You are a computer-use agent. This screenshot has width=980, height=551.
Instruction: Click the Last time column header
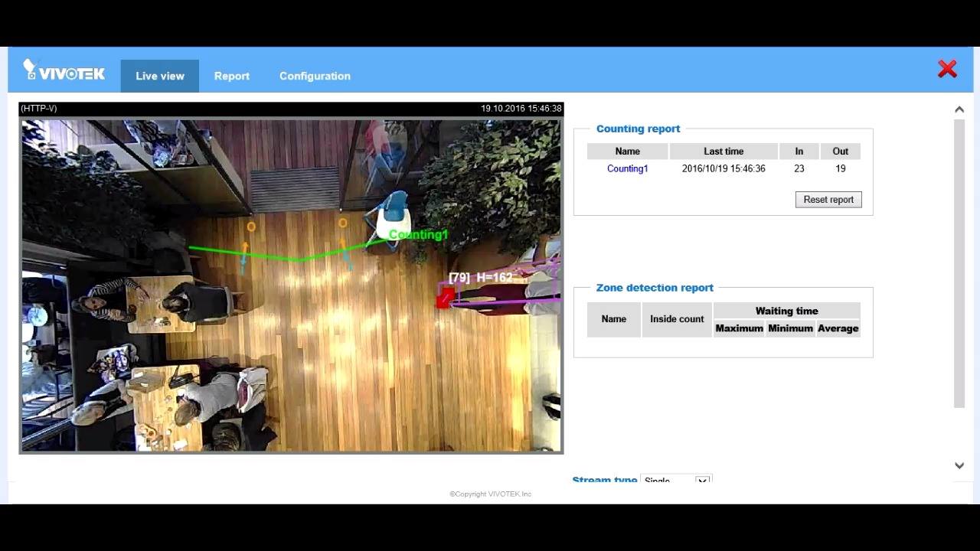724,151
